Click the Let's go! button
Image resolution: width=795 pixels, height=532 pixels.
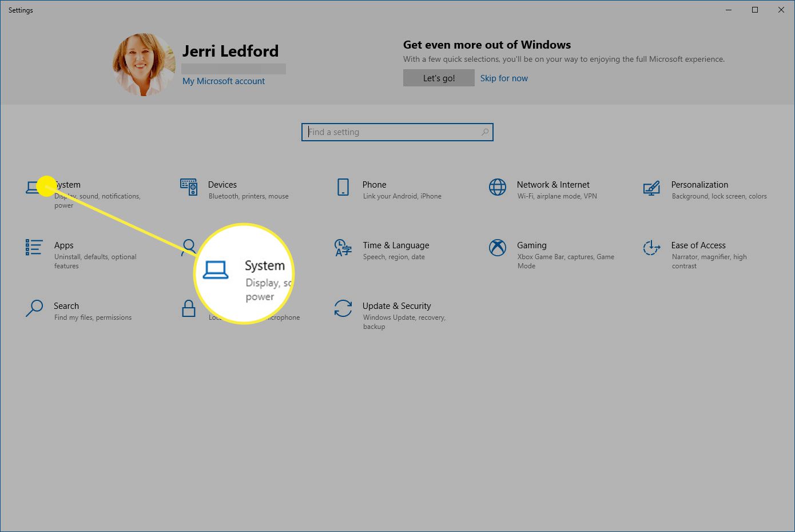439,78
